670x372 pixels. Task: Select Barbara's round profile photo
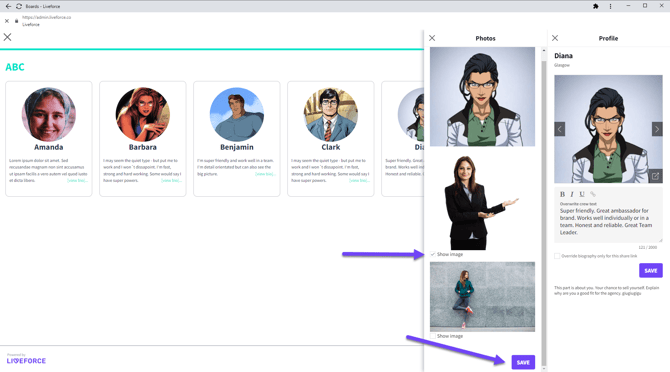[143, 114]
